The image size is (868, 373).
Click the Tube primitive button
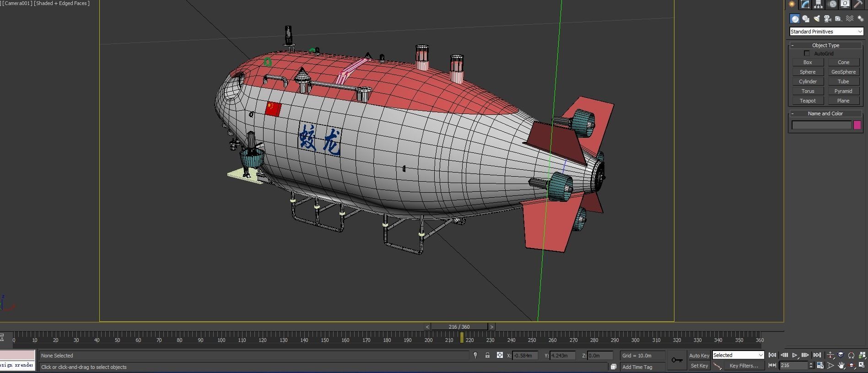pyautogui.click(x=843, y=81)
